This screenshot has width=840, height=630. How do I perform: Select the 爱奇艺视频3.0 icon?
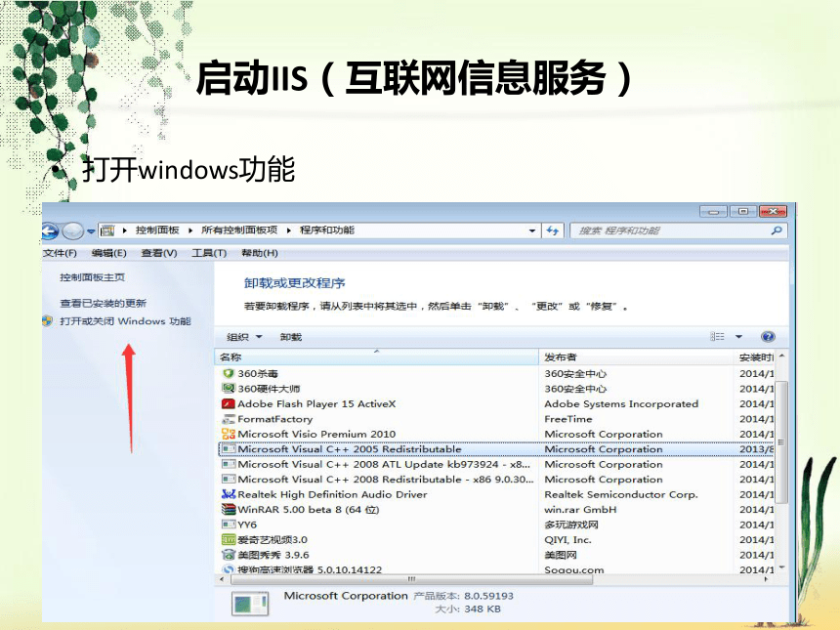[229, 539]
